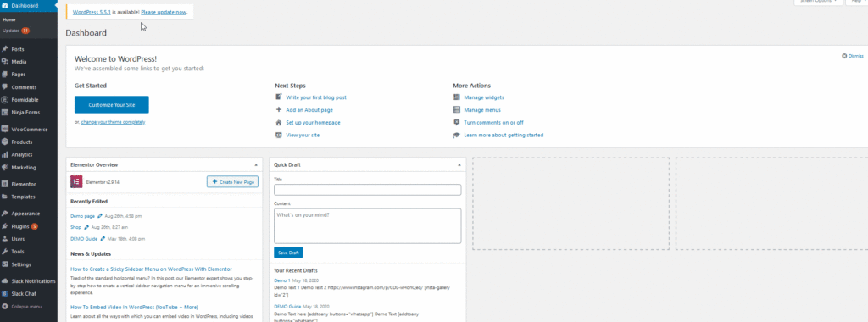This screenshot has height=322, width=868.
Task: Follow the Please update now link
Action: [164, 12]
